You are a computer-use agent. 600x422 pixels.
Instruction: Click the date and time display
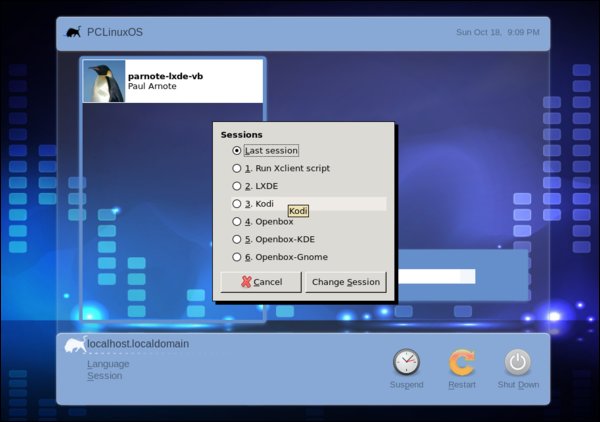tap(497, 32)
